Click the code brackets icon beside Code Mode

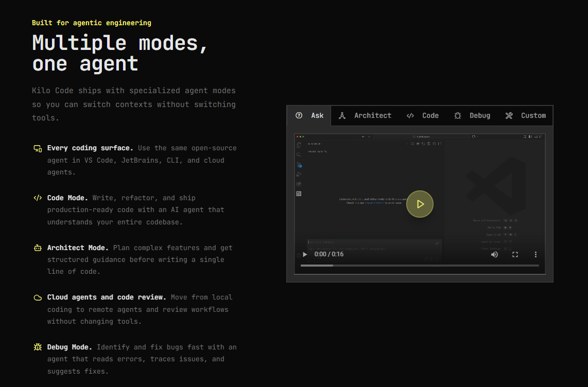point(38,198)
